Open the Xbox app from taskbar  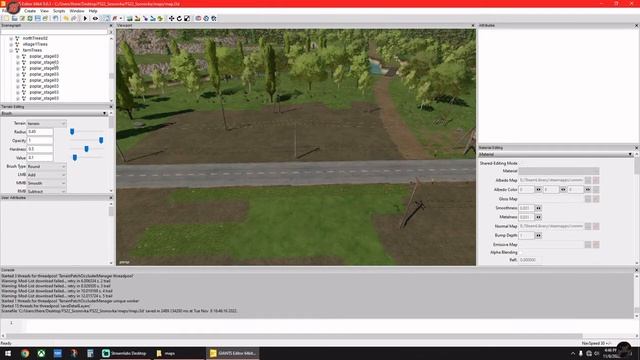tap(41, 353)
